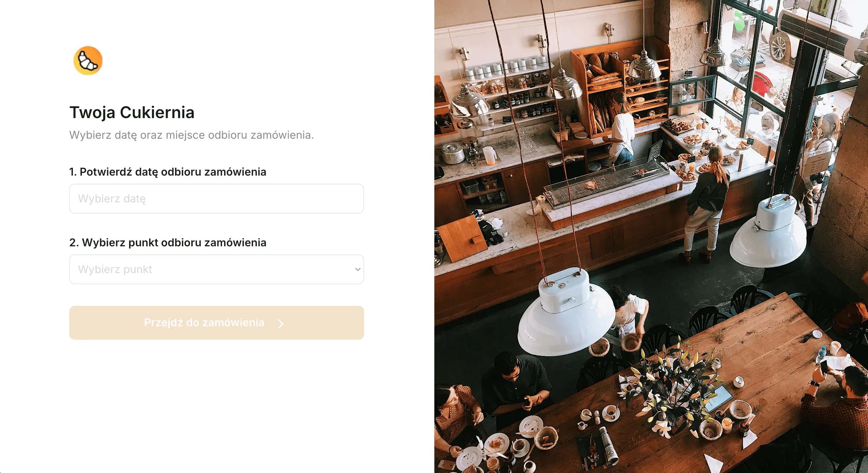Click the worker in white shirt behind counter

621,131
